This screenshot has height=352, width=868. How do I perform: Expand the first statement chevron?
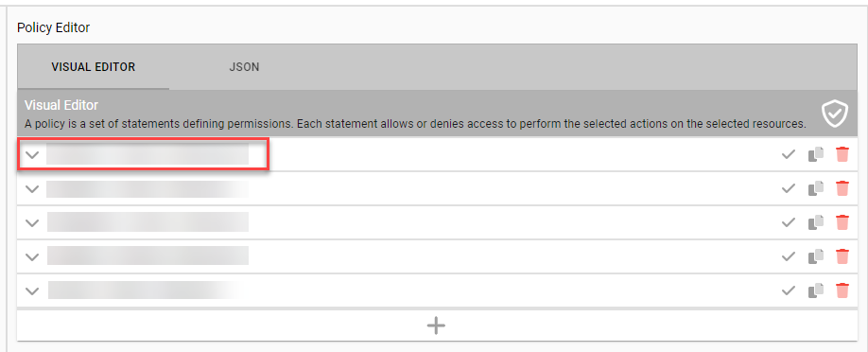click(33, 154)
